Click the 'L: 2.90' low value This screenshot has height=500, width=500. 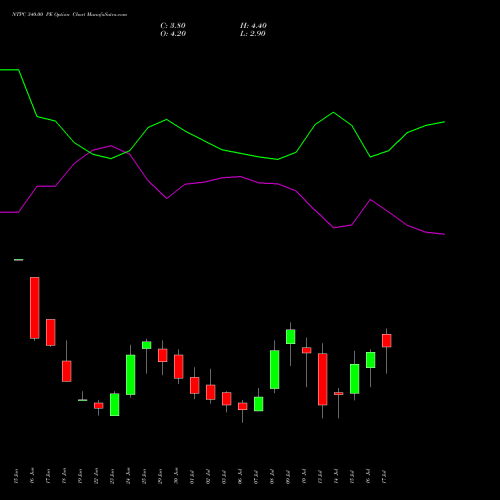253,34
